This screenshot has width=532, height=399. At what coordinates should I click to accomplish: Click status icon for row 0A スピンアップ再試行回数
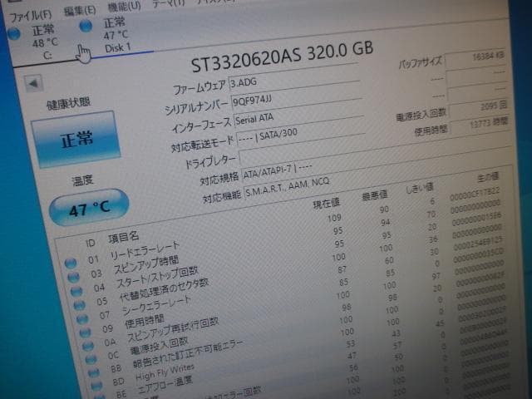tap(88, 346)
